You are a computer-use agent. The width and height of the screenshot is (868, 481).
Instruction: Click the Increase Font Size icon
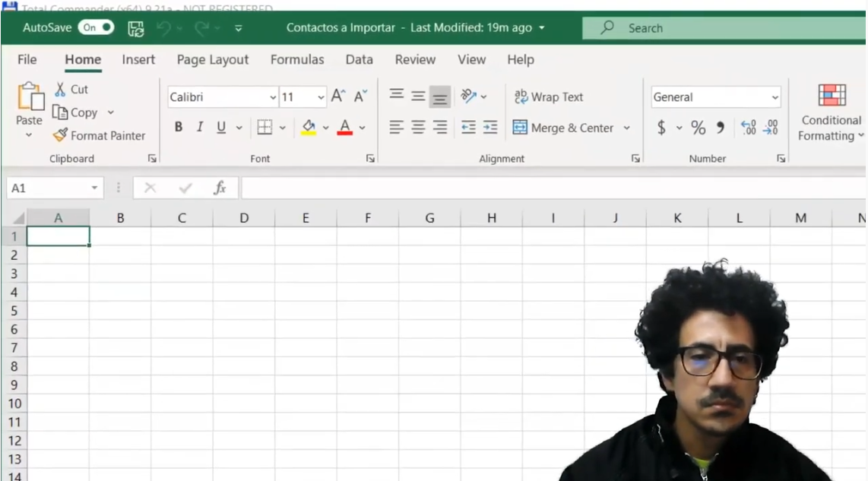coord(338,97)
